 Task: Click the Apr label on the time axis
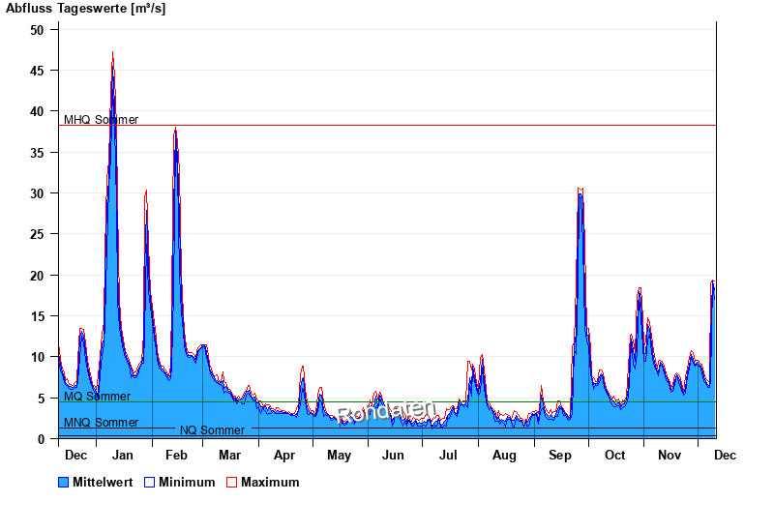[x=284, y=455]
